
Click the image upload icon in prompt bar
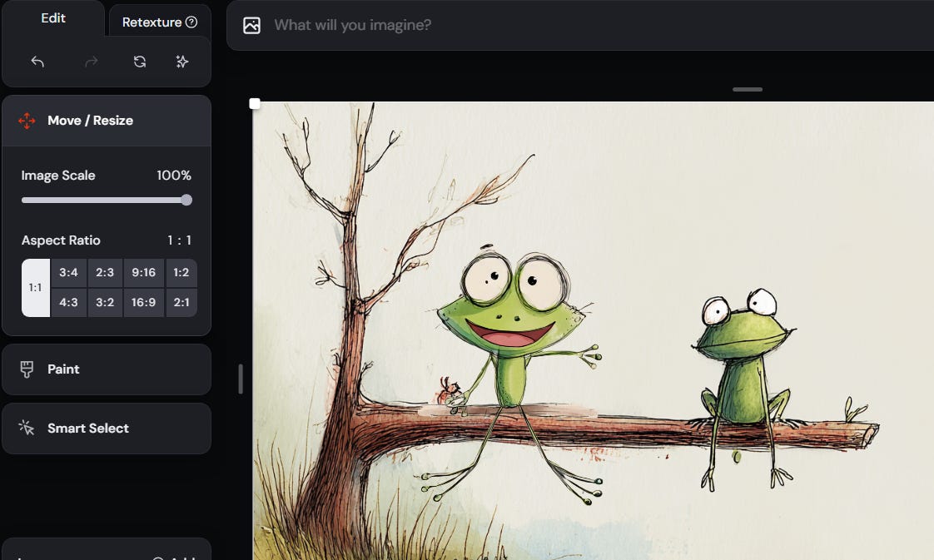tap(252, 25)
